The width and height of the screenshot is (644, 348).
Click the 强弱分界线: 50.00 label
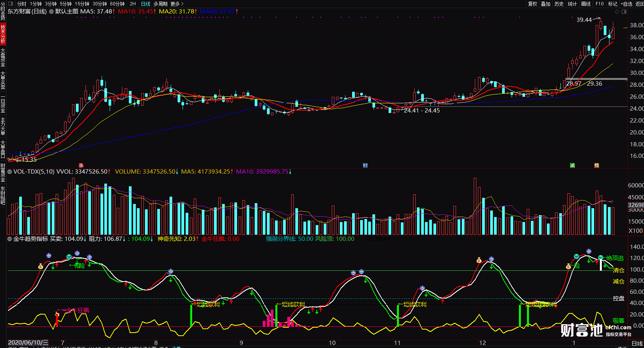(x=290, y=239)
